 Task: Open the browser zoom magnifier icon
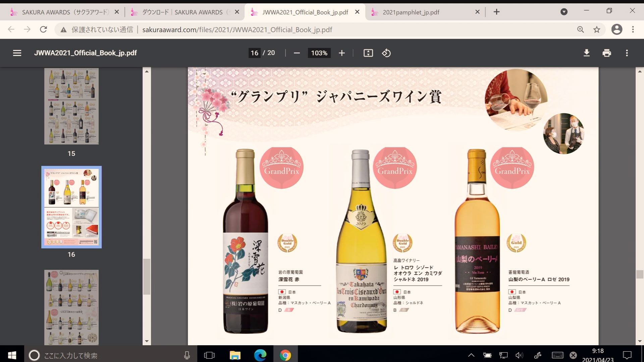pos(581,29)
